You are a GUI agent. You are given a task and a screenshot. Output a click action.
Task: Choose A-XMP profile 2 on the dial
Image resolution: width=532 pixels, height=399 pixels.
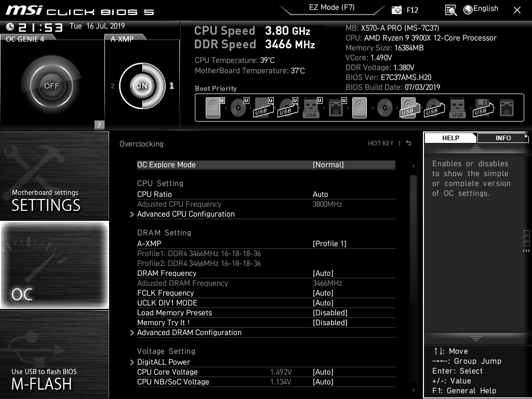[113, 86]
